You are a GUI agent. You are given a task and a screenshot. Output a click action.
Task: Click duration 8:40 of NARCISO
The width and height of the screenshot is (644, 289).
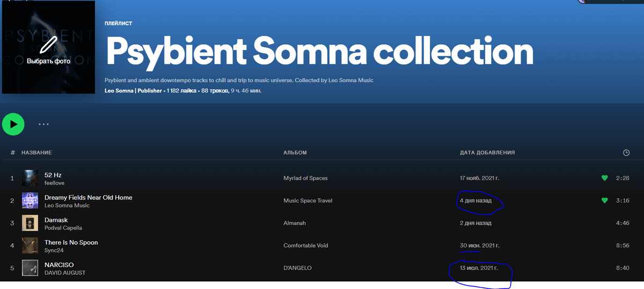[623, 268]
